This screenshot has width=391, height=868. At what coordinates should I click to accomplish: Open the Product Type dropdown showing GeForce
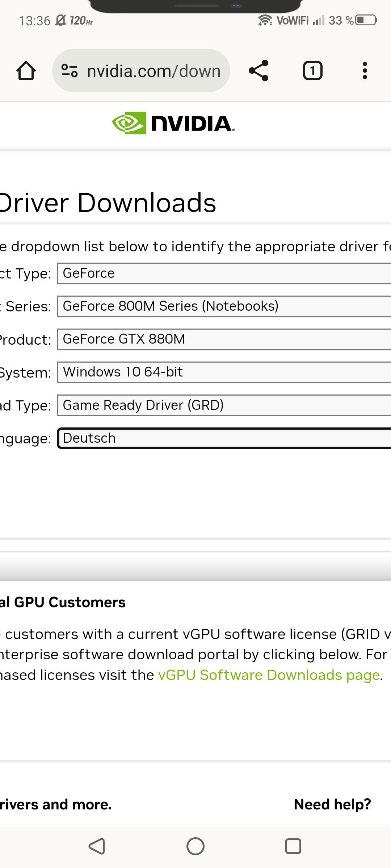pos(224,273)
